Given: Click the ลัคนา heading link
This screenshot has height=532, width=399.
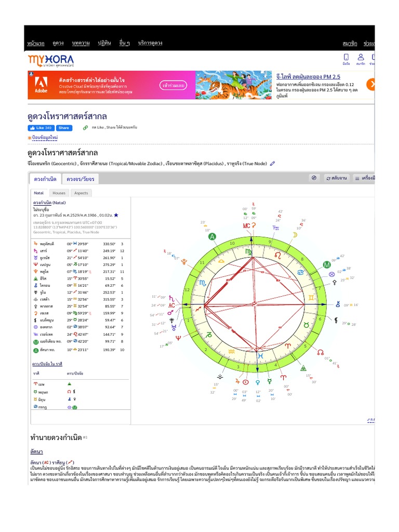Looking at the screenshot, I should click(x=37, y=451).
